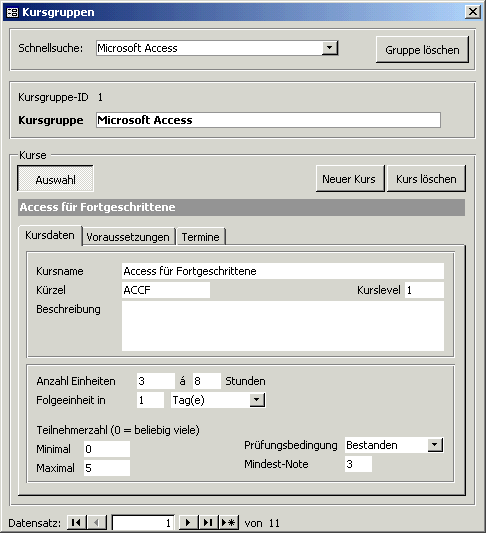Click the bold 'Kursgruppe' label
486x533 pixels.
pyautogui.click(x=51, y=120)
